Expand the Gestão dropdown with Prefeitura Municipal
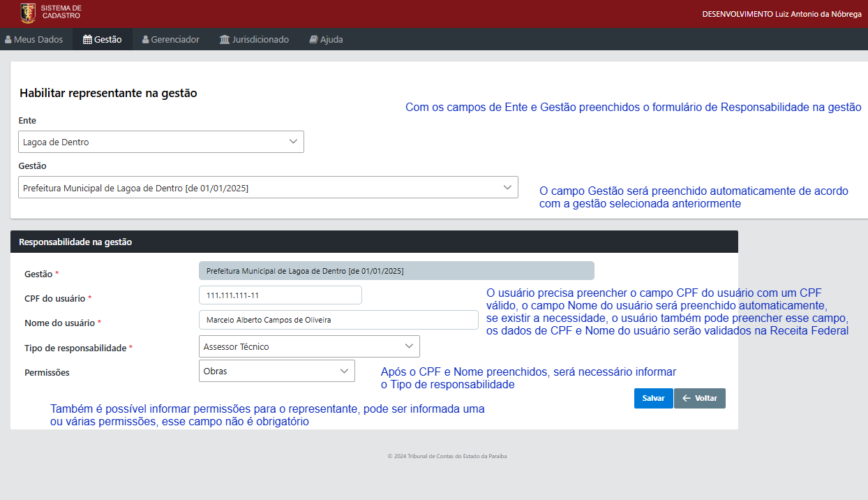The width and height of the screenshot is (868, 500). click(268, 187)
